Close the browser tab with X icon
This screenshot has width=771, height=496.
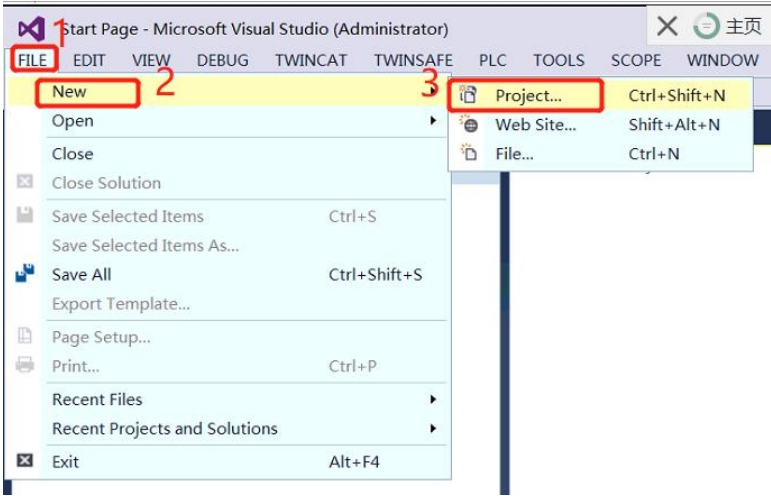click(x=667, y=26)
